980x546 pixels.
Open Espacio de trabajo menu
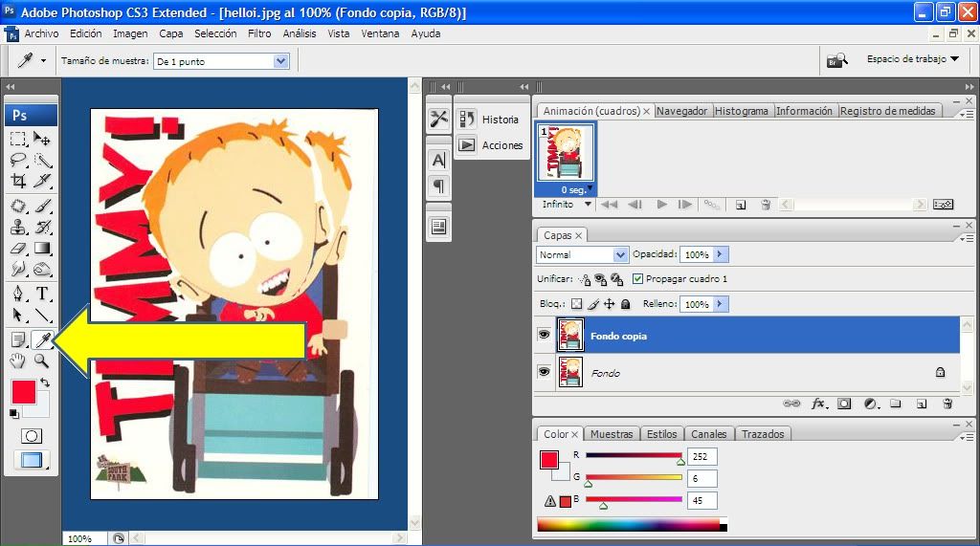(912, 58)
